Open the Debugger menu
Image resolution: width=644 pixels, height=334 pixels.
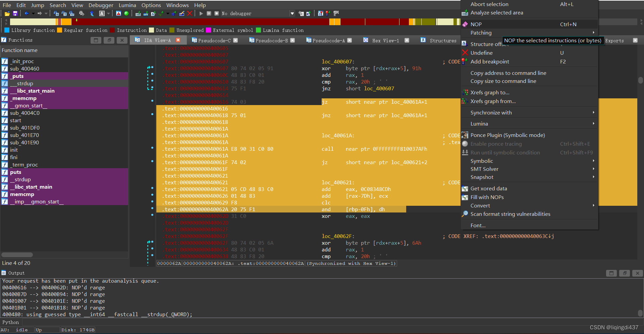click(101, 5)
